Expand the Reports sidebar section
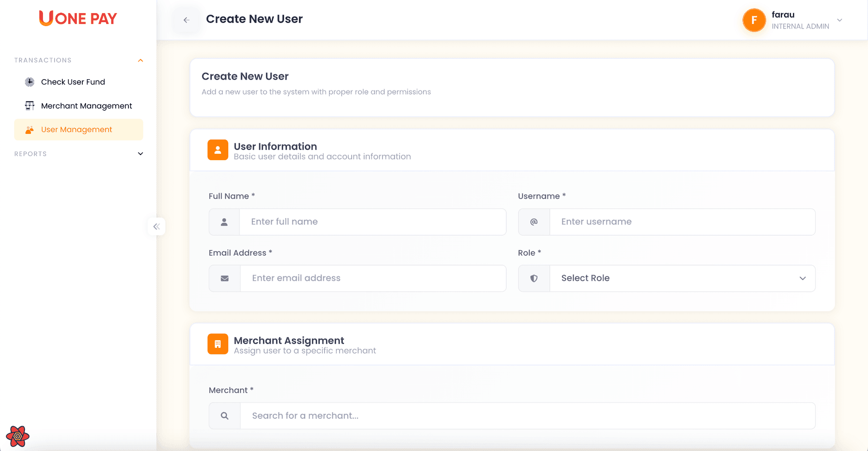 pyautogui.click(x=141, y=154)
